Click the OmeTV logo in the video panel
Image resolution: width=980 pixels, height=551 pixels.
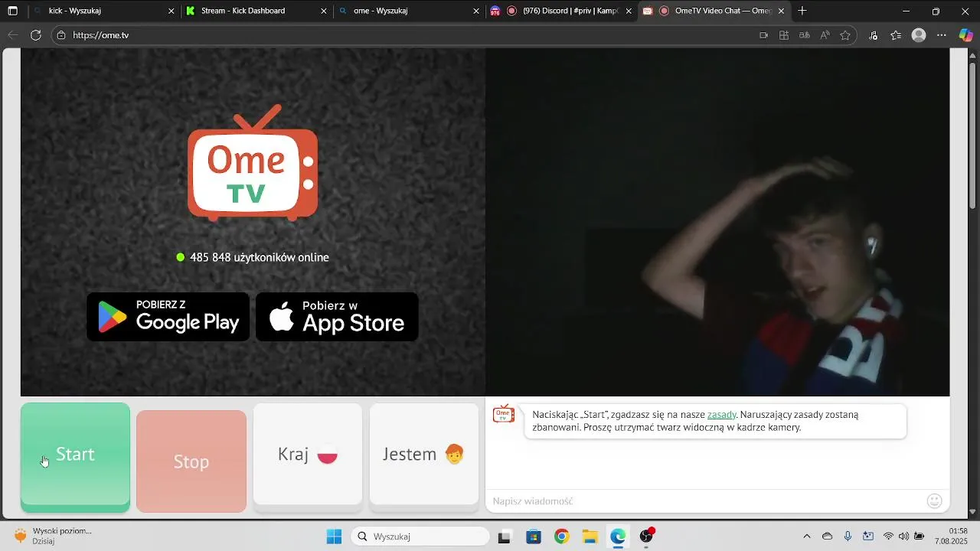253,163
